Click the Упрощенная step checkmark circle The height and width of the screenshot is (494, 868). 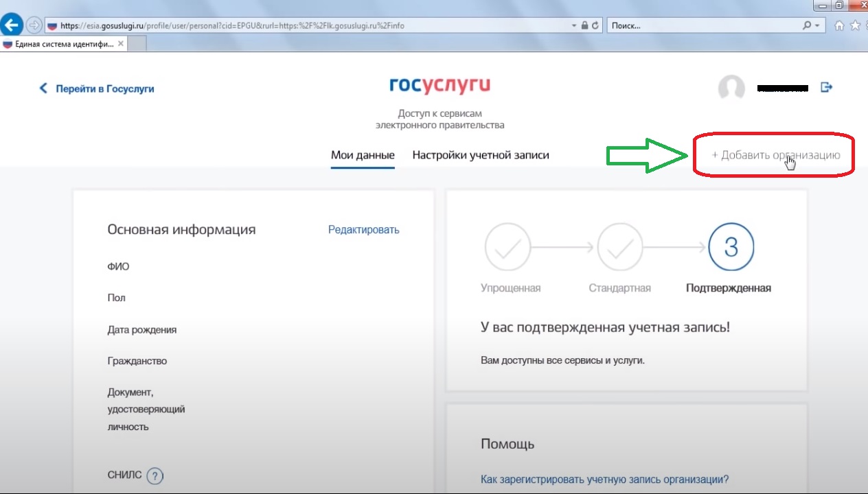pyautogui.click(x=507, y=246)
